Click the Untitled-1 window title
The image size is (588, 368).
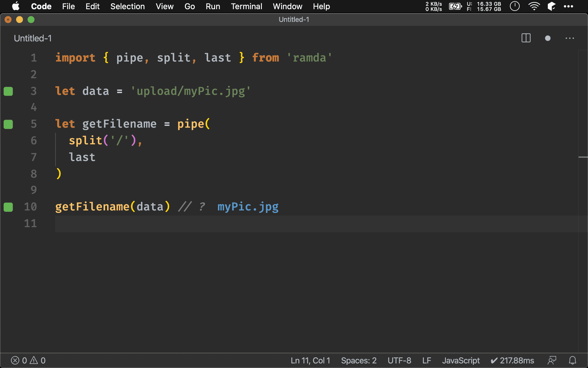(x=294, y=20)
